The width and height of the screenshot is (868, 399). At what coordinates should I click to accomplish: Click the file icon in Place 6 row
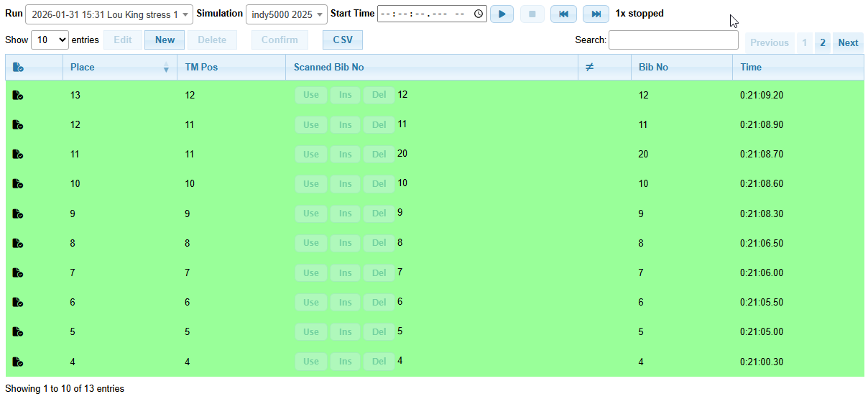click(x=19, y=302)
